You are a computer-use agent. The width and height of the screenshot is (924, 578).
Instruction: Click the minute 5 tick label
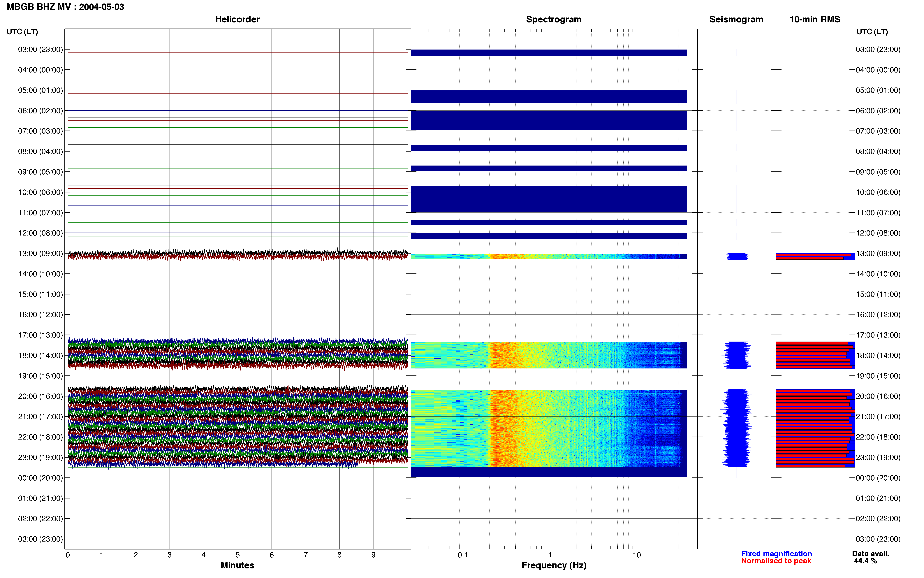click(238, 555)
